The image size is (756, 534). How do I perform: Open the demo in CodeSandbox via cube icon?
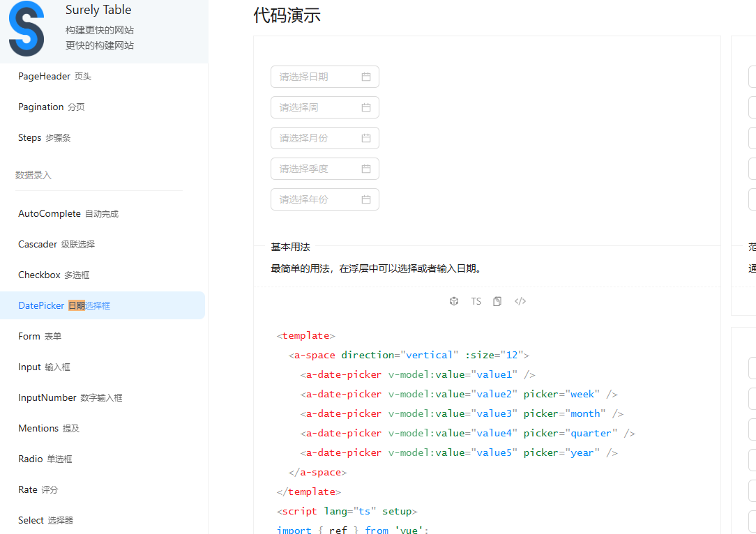tap(454, 301)
